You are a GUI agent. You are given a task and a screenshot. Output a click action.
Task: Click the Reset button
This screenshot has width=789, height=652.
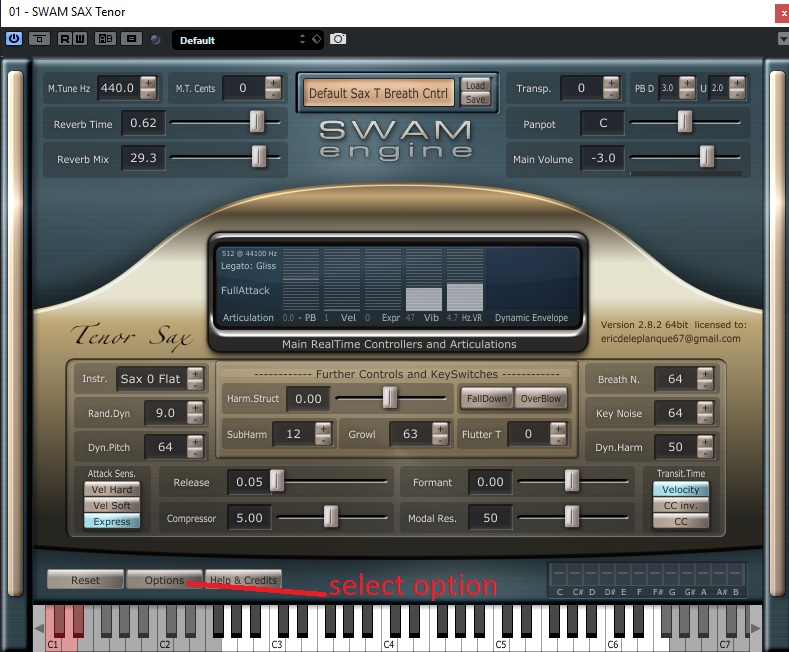[85, 580]
